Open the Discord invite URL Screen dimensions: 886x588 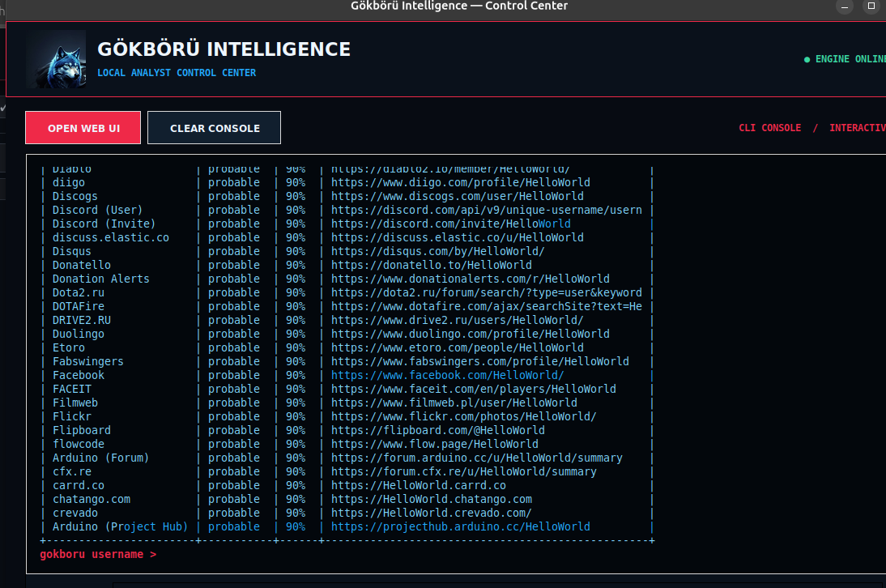point(451,224)
